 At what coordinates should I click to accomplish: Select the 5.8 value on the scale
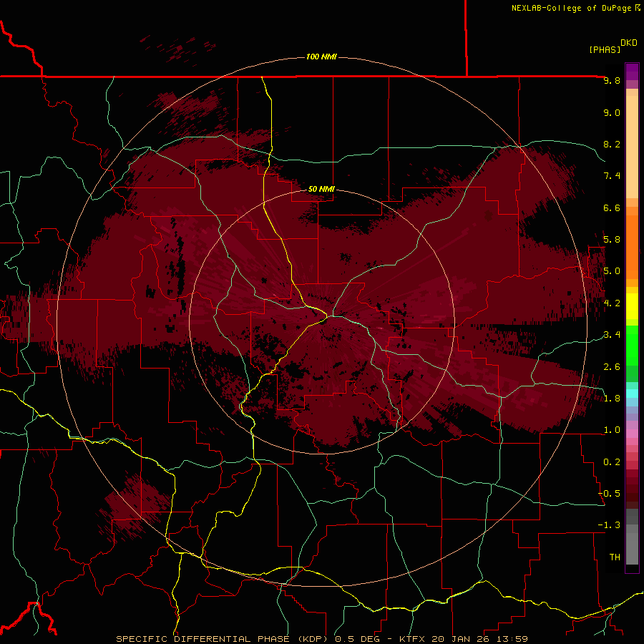(612, 240)
